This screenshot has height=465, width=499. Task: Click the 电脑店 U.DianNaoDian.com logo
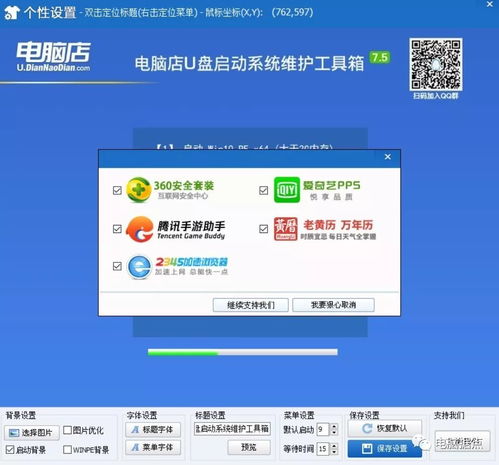[x=54, y=56]
